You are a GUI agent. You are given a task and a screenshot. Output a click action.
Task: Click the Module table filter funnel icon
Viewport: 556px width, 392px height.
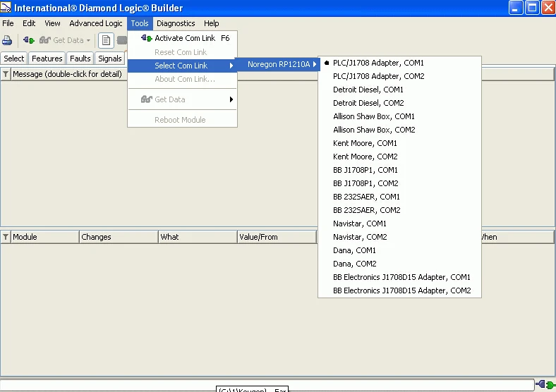click(6, 237)
